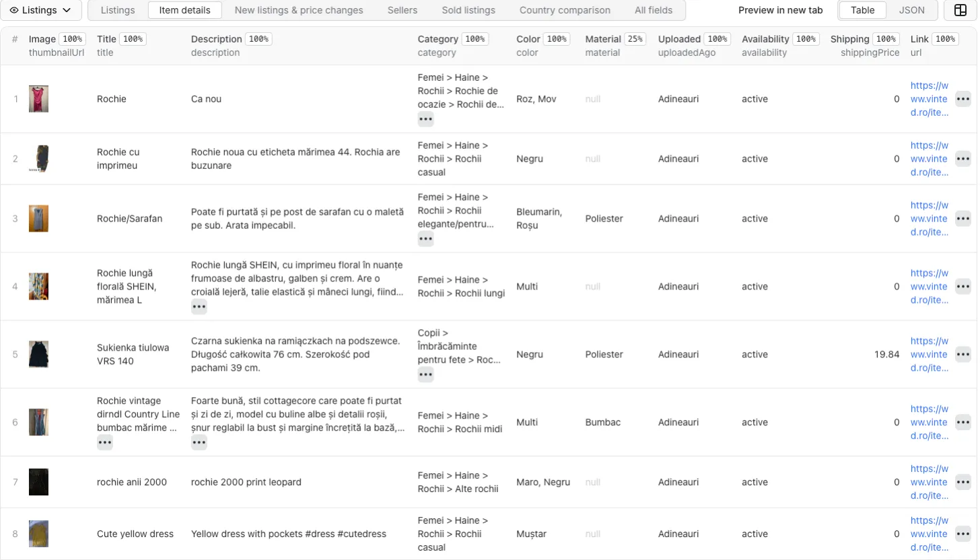
Task: Open vinted link for Rochie lungă florală SHEIN
Action: pyautogui.click(x=929, y=287)
